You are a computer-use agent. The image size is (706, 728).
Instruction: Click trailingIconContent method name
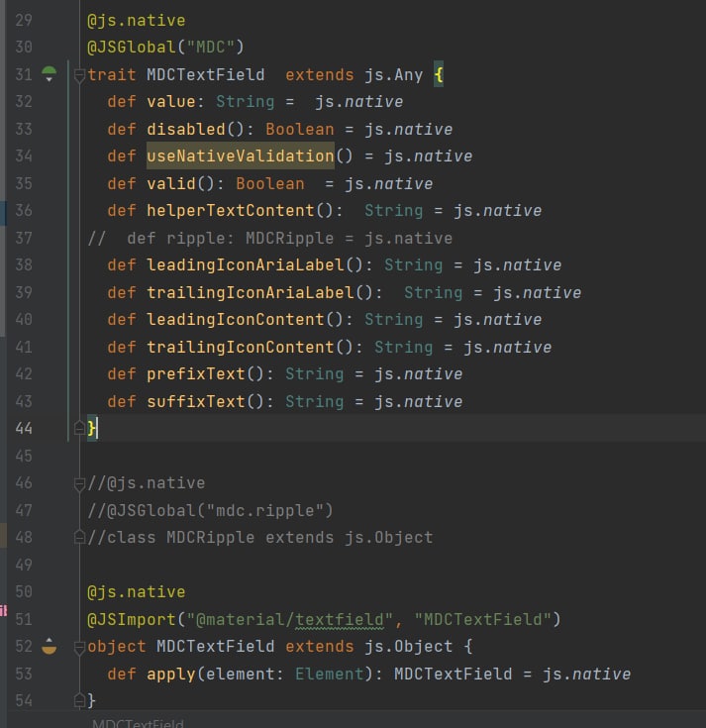click(x=241, y=347)
